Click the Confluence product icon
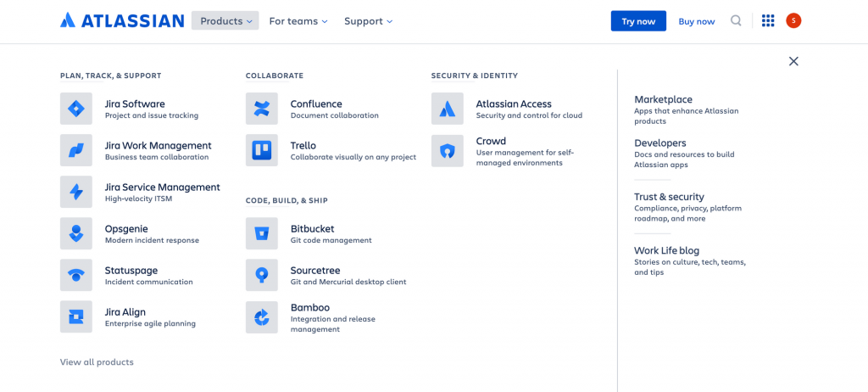This screenshot has height=392, width=868. [261, 109]
